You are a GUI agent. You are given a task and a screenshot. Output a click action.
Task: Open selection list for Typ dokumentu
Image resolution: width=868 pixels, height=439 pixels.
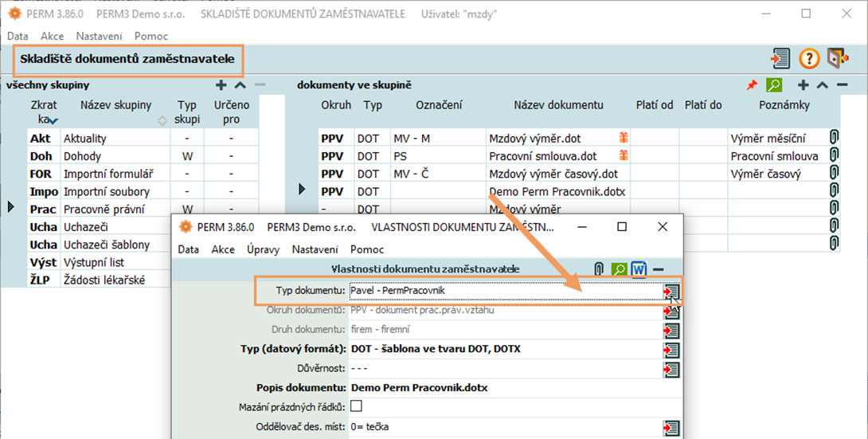pyautogui.click(x=671, y=291)
